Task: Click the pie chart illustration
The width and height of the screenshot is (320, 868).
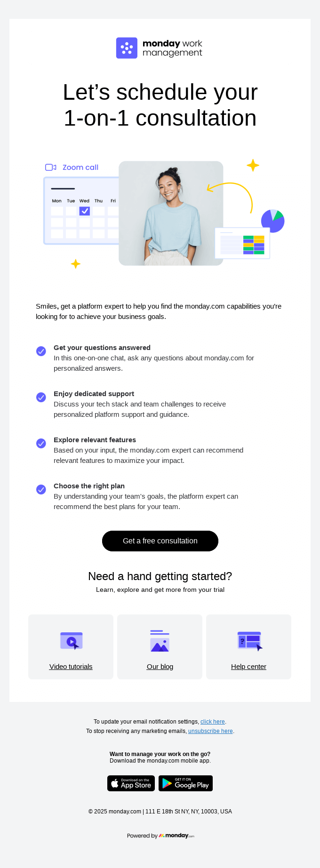Action: point(273,221)
